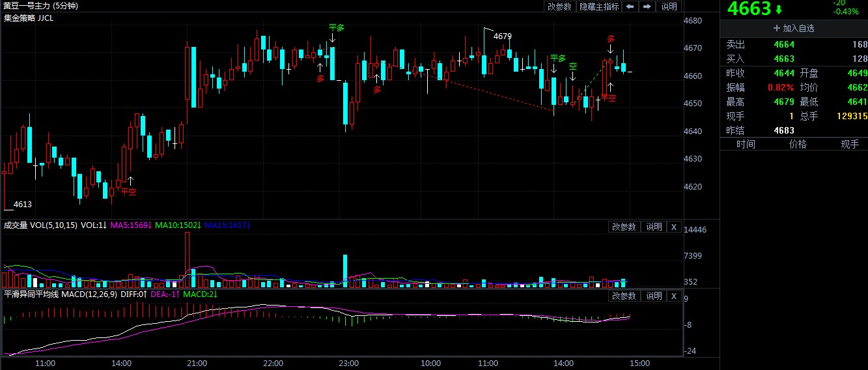Click the 集金策略 JJCL indicator label
The height and width of the screenshot is (370, 868).
coord(29,18)
